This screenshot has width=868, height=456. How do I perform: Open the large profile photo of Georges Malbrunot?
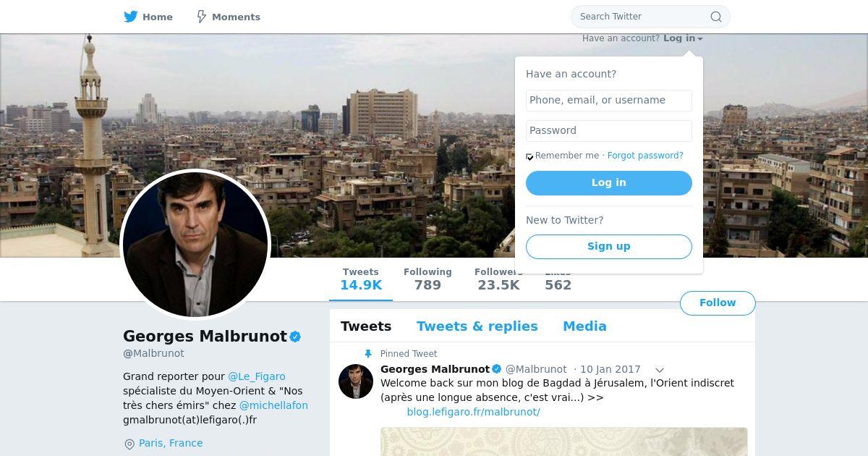click(x=195, y=245)
